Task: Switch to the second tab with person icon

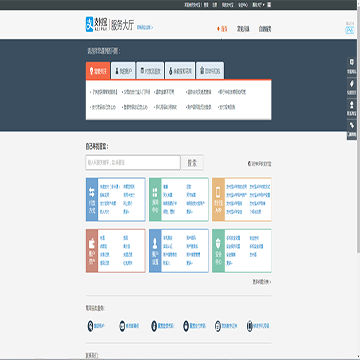Action: tap(123, 71)
